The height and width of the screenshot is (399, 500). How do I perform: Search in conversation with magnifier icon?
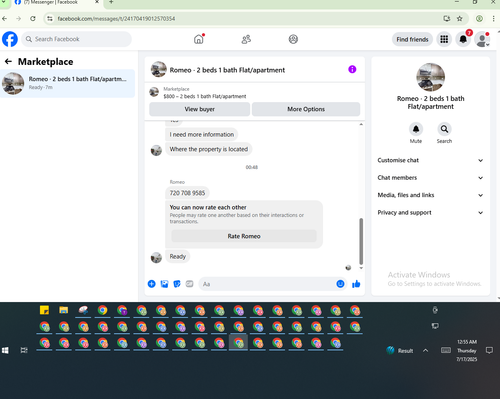(x=444, y=129)
